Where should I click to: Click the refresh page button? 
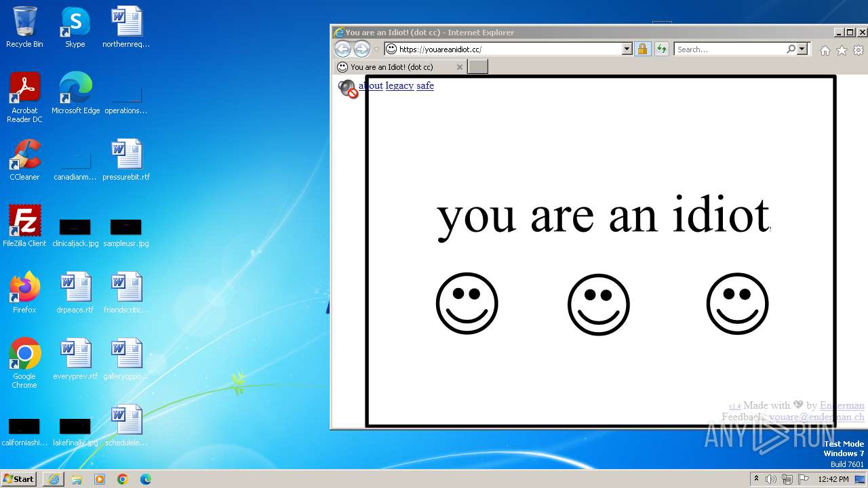[x=661, y=49]
